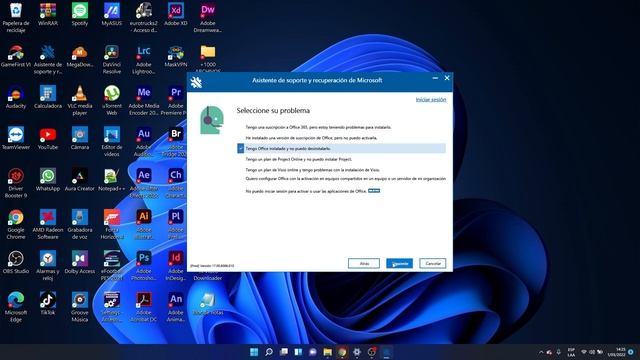
Task: Open Adobe Acrobat DC desktop icon
Action: click(x=144, y=307)
